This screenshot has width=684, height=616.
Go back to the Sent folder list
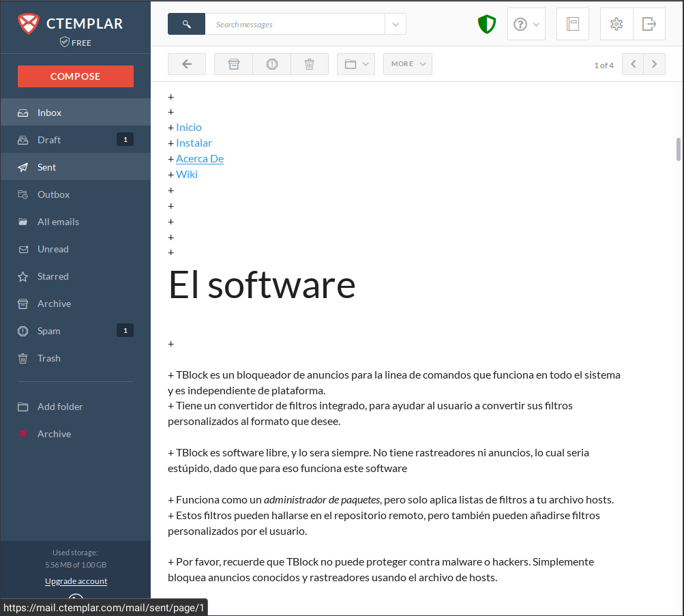(x=186, y=63)
